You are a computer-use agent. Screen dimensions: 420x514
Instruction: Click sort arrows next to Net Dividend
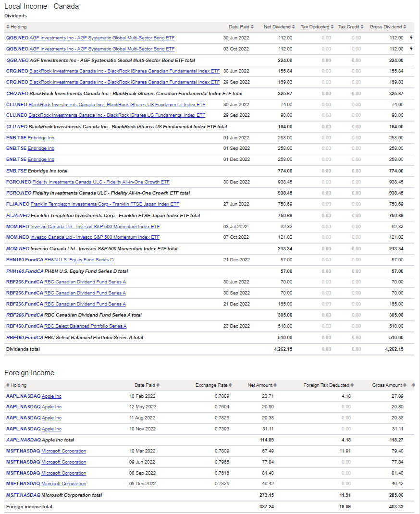coord(294,27)
